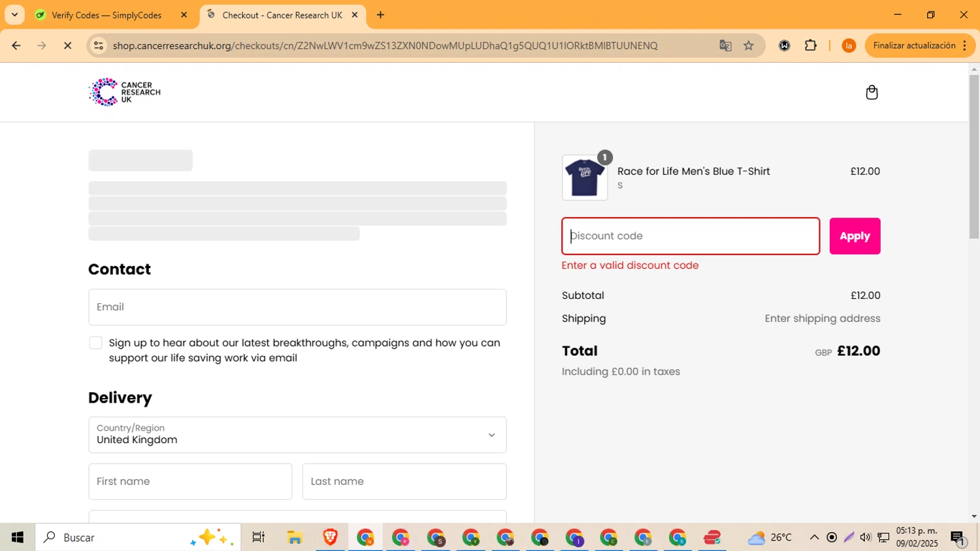Open the password manager extension icon

[x=785, y=46]
